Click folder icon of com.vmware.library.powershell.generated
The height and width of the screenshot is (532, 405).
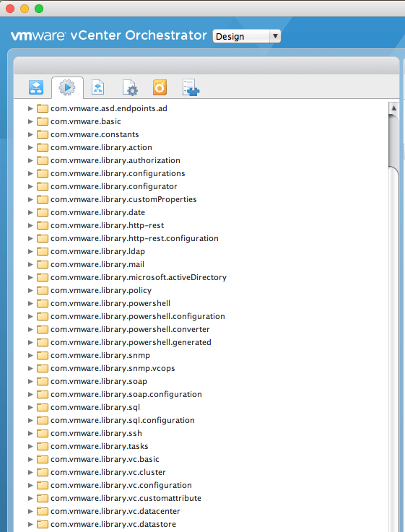click(43, 342)
